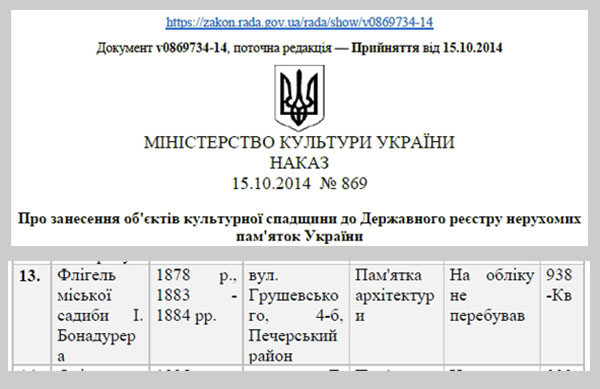The image size is (600, 389).
Task: Click the word 'НАКАЗ'
Action: [x=299, y=163]
